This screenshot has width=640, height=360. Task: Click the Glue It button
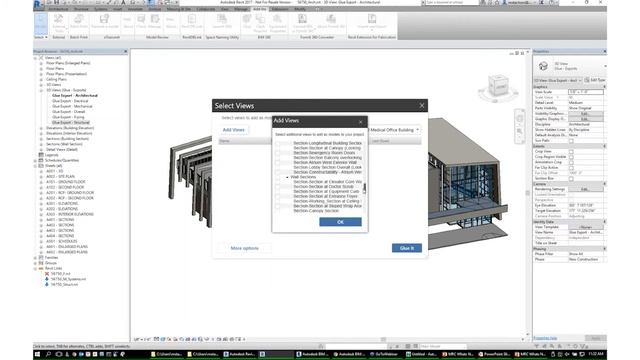pyautogui.click(x=407, y=248)
